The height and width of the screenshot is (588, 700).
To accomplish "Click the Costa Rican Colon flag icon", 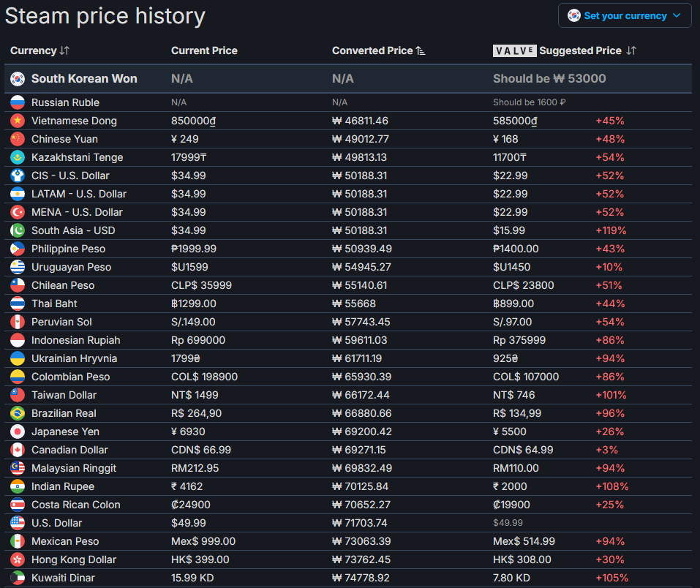I will click(x=18, y=505).
